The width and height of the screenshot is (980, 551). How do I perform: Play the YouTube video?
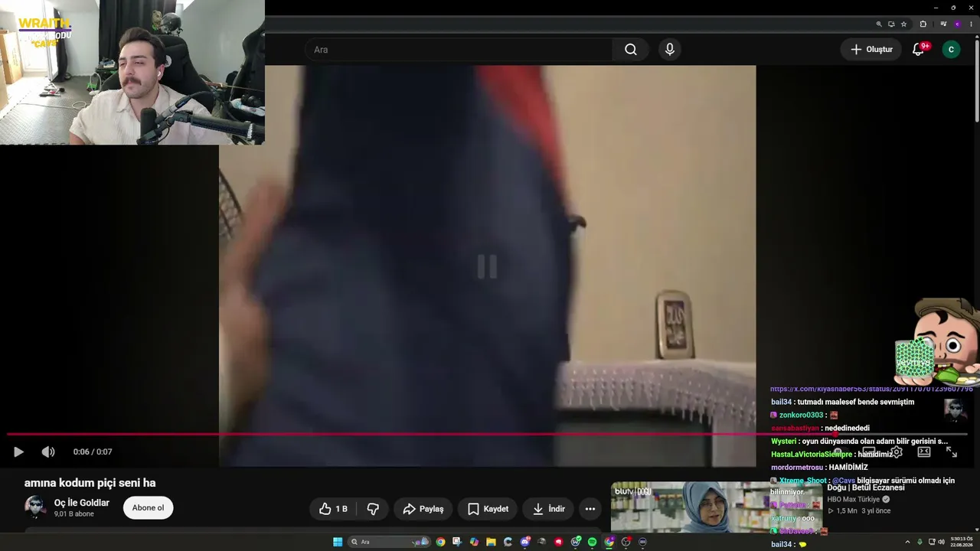tap(18, 452)
